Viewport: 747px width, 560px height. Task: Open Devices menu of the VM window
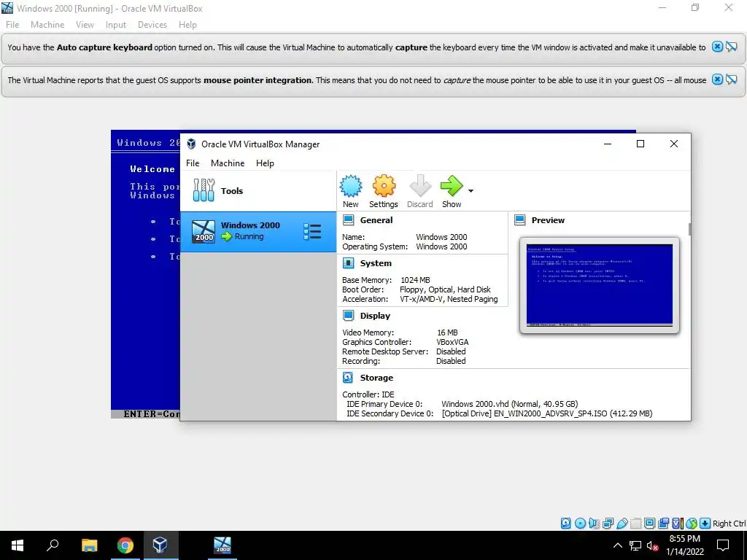point(152,25)
